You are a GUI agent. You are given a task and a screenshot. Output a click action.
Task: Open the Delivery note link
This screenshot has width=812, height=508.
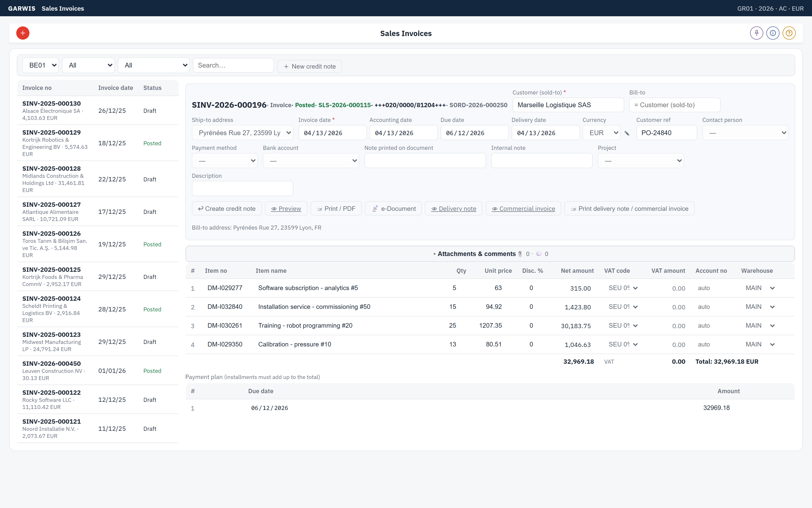point(454,209)
